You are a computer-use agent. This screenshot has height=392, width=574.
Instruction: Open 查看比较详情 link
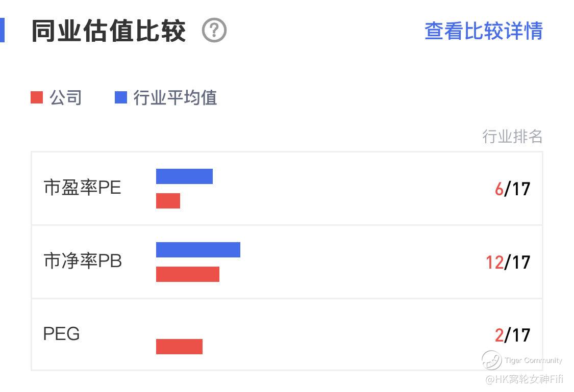(x=483, y=31)
